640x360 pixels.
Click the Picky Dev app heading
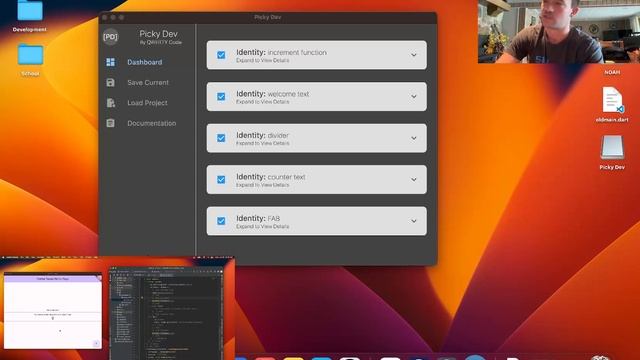(x=158, y=34)
